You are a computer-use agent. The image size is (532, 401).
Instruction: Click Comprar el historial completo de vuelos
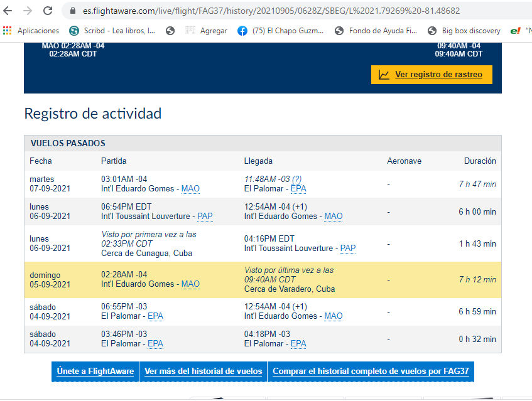(x=371, y=372)
